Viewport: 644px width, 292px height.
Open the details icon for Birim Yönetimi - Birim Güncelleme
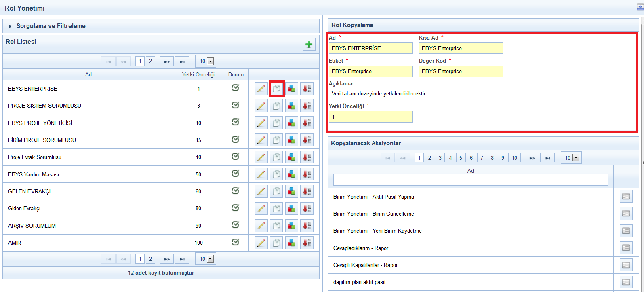click(626, 214)
